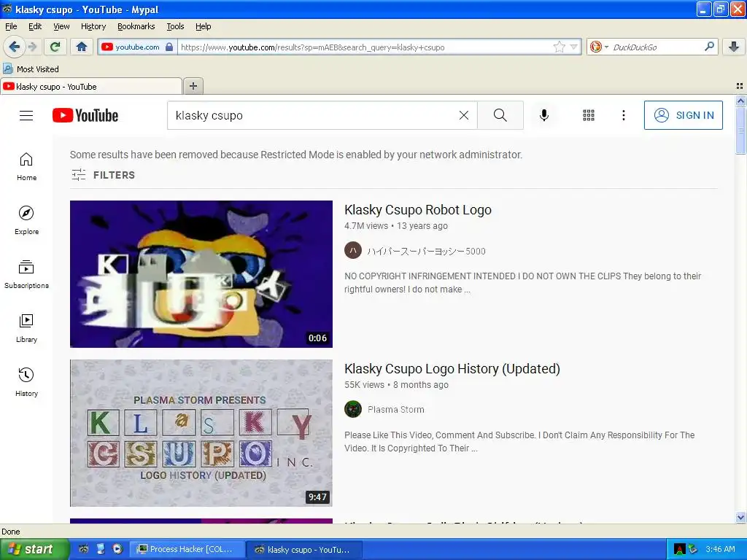Click klasky csupo - YouTube taskbar button

tap(305, 550)
